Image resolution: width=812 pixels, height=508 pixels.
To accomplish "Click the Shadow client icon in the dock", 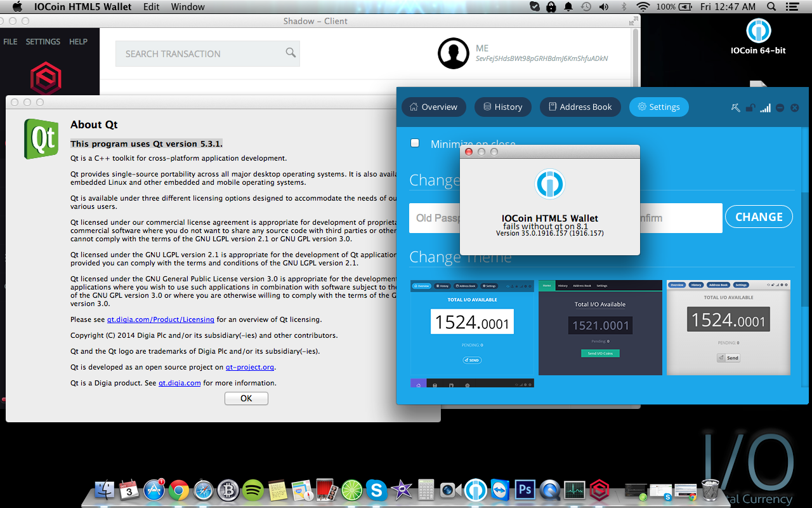I will pos(599,490).
